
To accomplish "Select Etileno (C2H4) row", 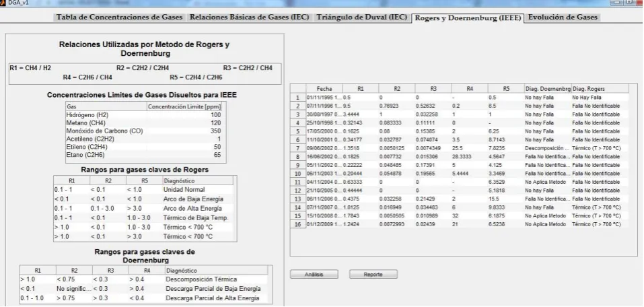I will click(144, 147).
